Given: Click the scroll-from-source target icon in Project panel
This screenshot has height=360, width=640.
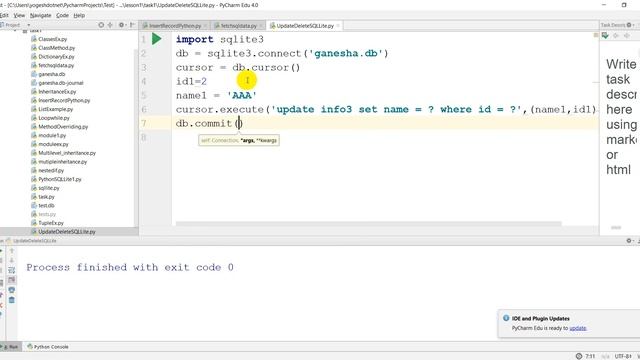Looking at the screenshot, I should click(101, 25).
